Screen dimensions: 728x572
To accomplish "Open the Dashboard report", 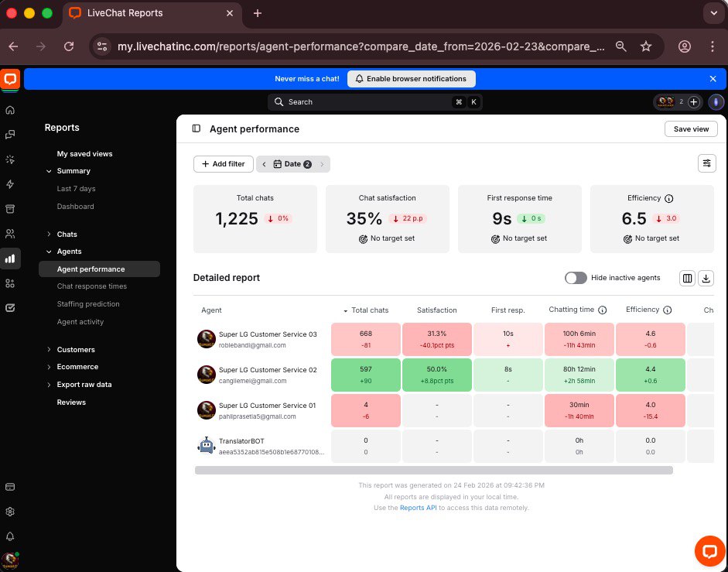I will click(x=75, y=207).
